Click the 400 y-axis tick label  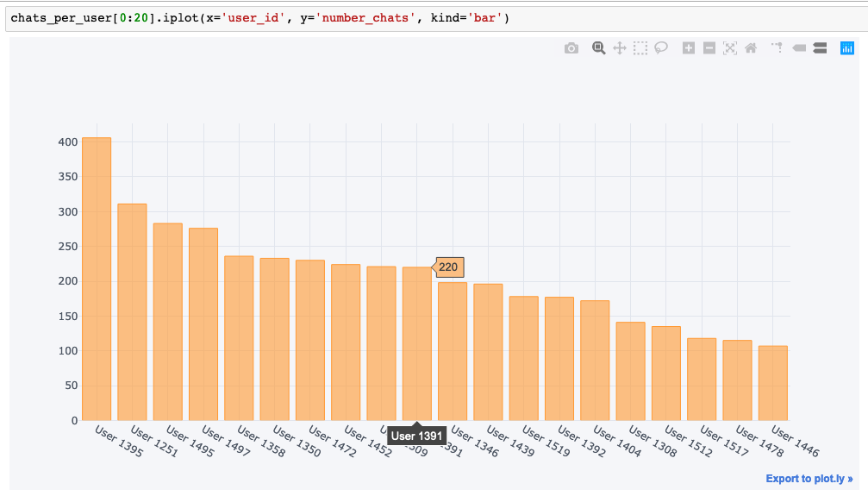[x=67, y=141]
